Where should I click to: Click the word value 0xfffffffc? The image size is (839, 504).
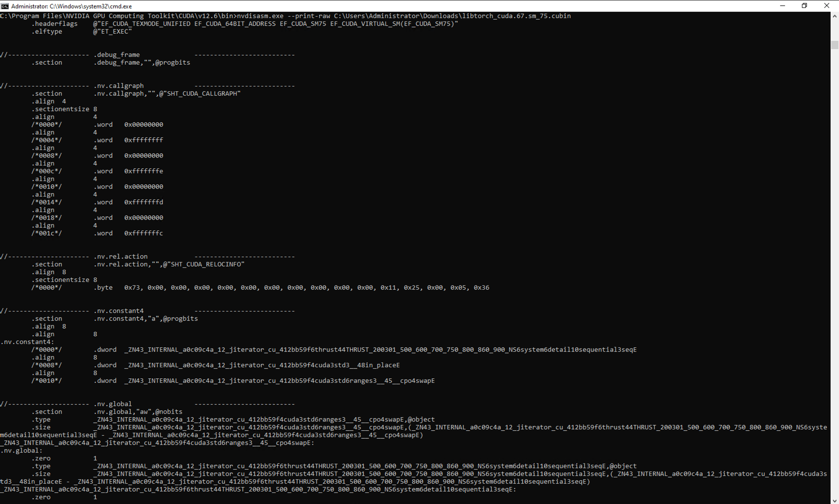pos(144,234)
